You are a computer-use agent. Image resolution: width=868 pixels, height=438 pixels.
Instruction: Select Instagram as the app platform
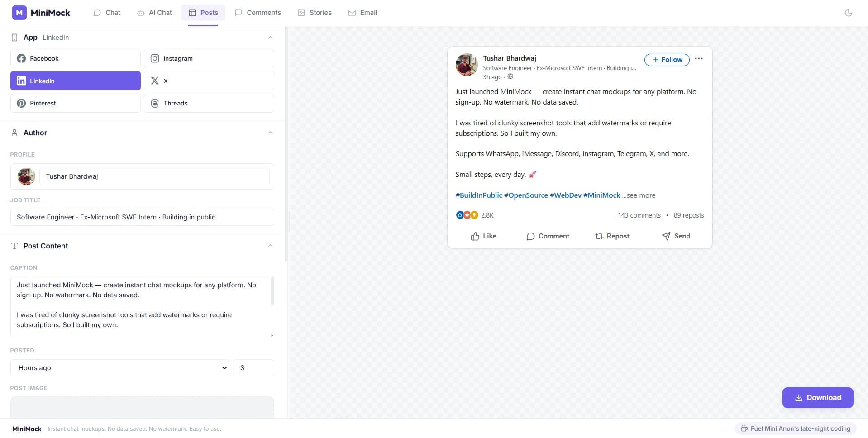pos(209,59)
